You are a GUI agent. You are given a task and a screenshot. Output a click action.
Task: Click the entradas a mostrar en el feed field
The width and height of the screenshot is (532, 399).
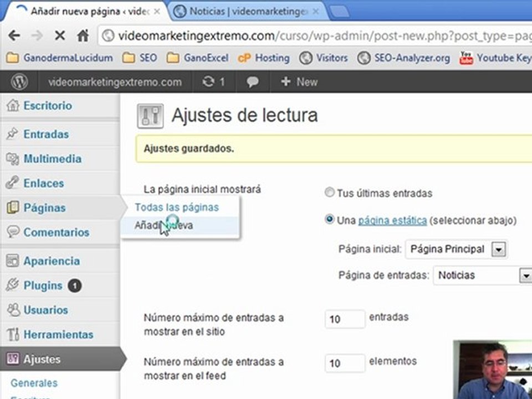click(x=345, y=364)
